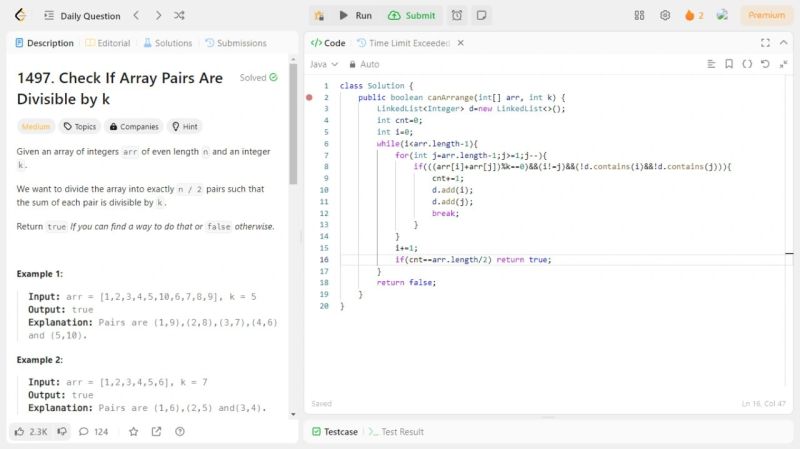The width and height of the screenshot is (800, 449).
Task: Open the notes sticky icon
Action: pyautogui.click(x=482, y=16)
